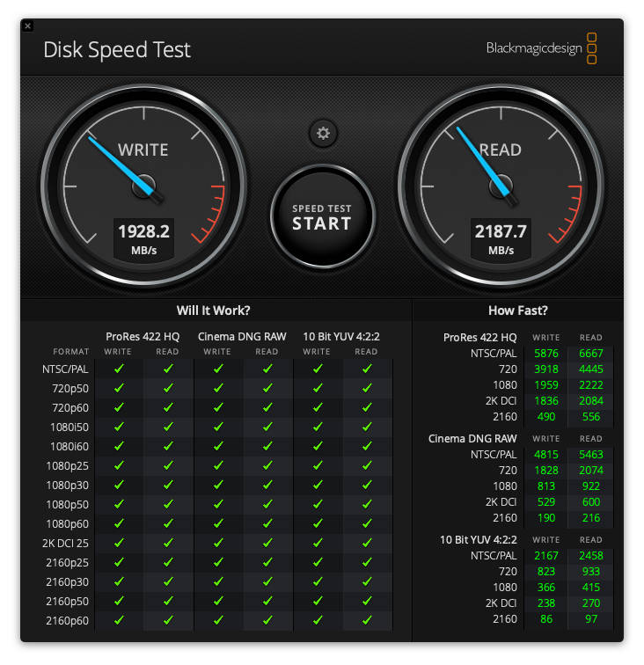
Task: Click NTSC/PAL ProRes 422 HQ read checkmark
Action: 168,369
